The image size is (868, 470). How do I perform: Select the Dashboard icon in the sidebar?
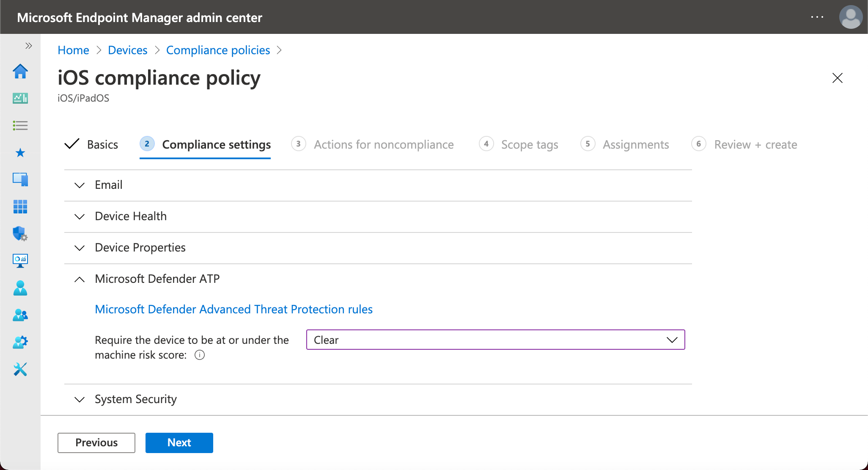coord(20,98)
